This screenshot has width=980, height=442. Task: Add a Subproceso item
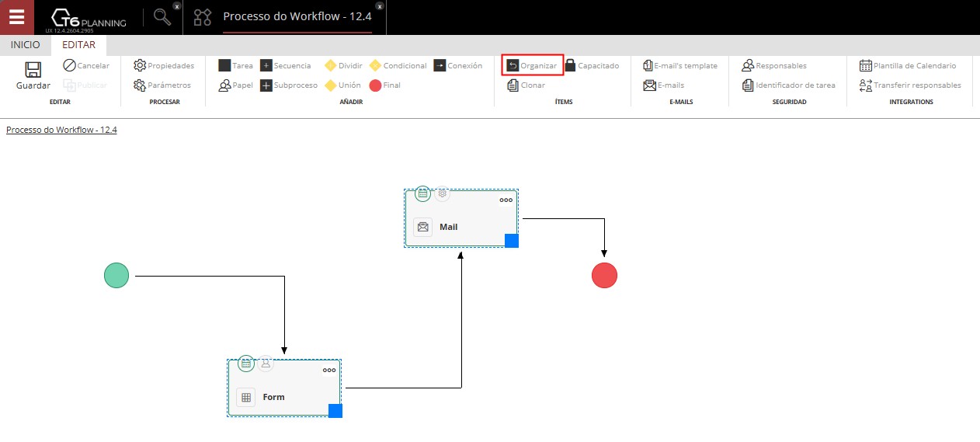(288, 85)
